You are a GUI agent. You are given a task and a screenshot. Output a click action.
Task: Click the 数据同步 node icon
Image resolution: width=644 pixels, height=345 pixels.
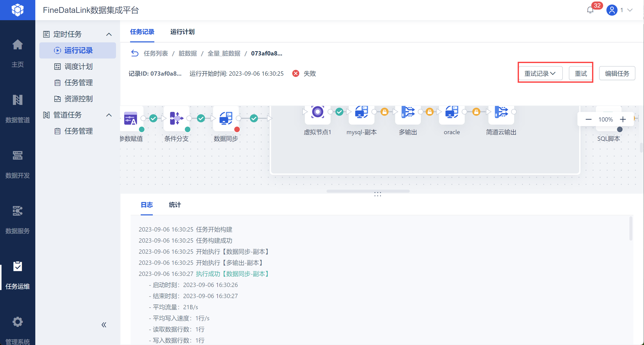point(226,118)
